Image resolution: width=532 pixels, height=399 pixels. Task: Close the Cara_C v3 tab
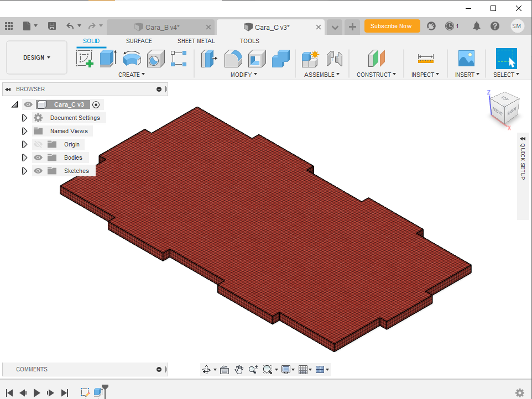pyautogui.click(x=318, y=27)
